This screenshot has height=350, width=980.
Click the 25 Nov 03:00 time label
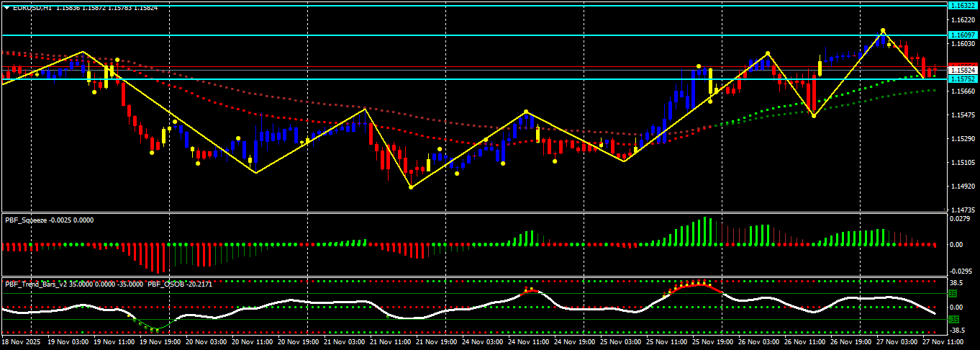pos(622,343)
